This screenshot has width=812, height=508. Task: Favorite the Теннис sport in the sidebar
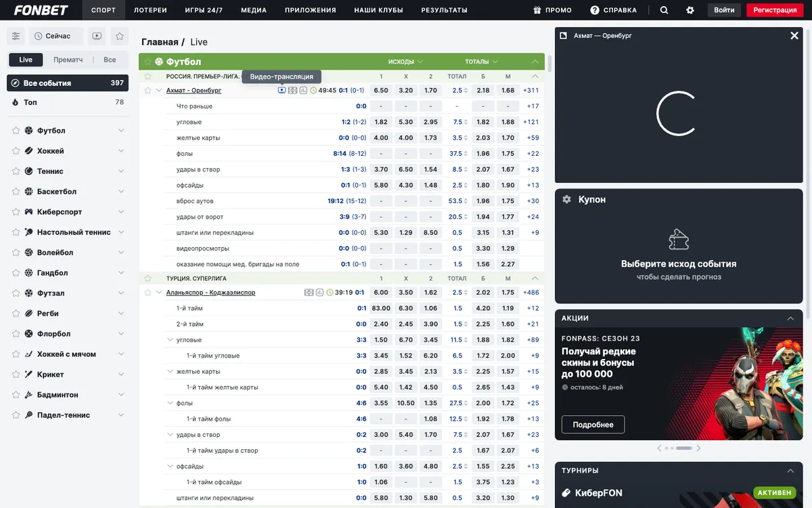(16, 171)
